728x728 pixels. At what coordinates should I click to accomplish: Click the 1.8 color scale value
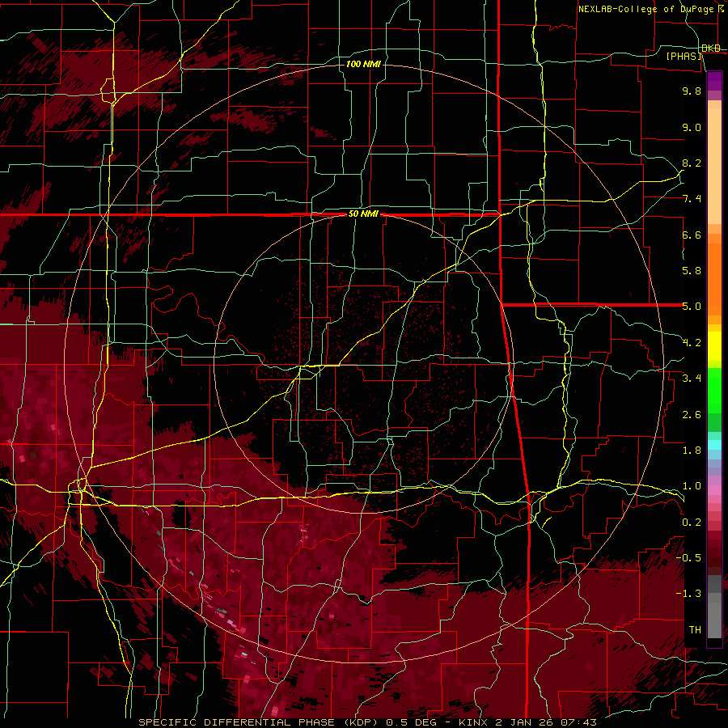click(x=692, y=451)
